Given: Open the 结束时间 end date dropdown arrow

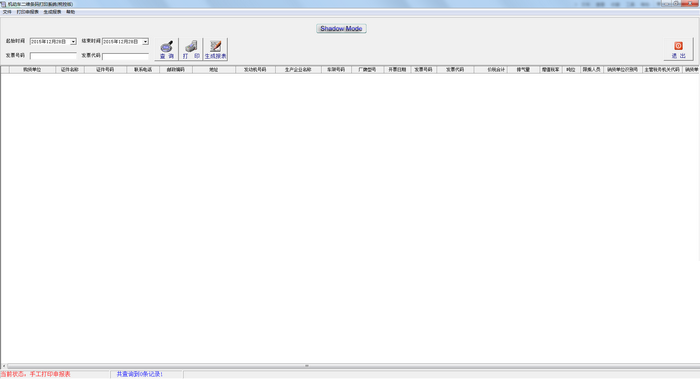Looking at the screenshot, I should (x=146, y=42).
